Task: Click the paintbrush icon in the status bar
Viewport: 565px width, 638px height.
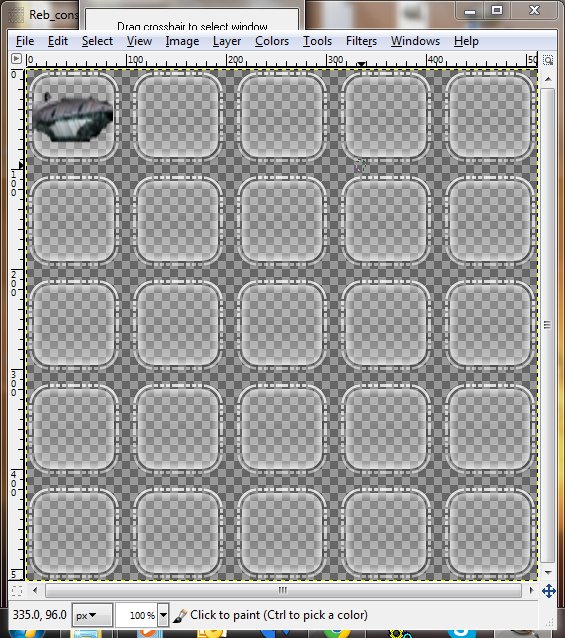Action: [180, 616]
